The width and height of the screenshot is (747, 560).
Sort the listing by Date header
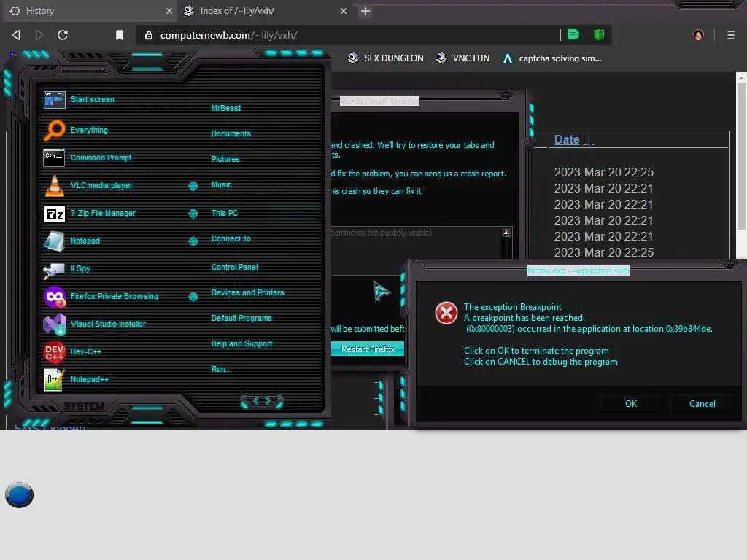click(566, 139)
